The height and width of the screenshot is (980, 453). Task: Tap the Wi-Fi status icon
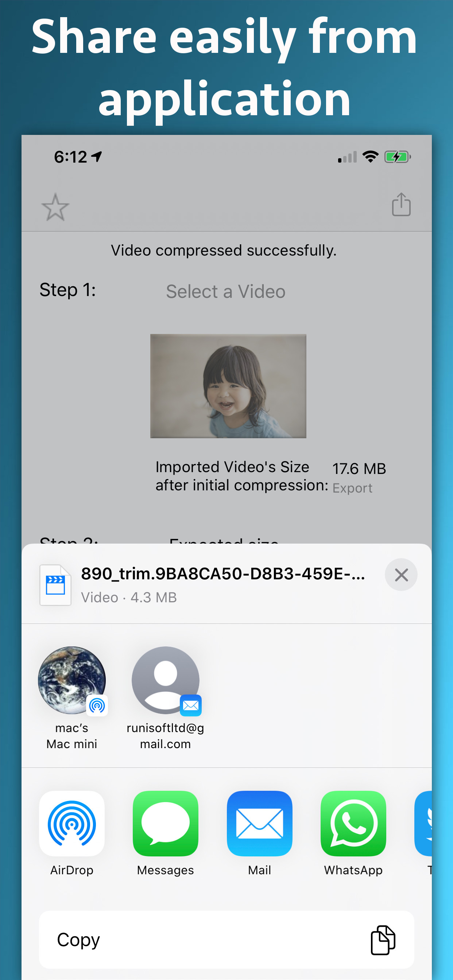(370, 156)
